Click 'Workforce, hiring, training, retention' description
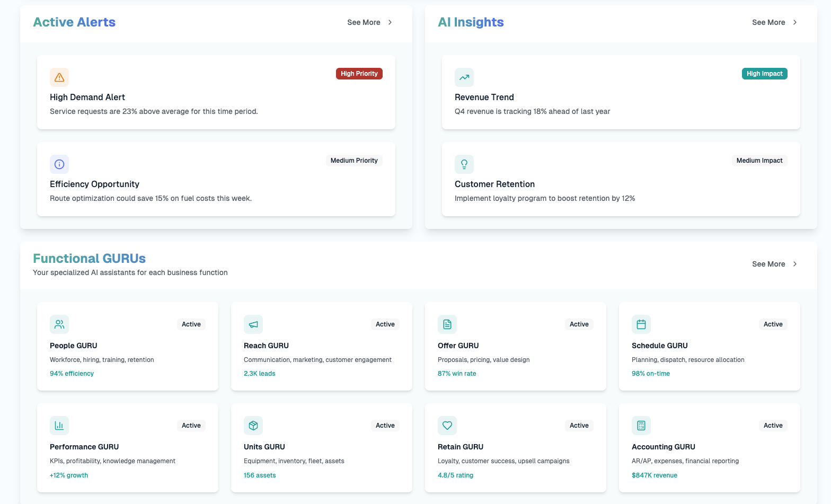This screenshot has height=504, width=831. coord(102,360)
